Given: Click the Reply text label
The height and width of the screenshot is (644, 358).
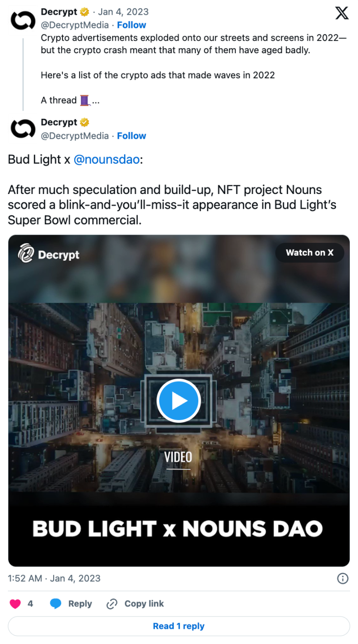Looking at the screenshot, I should (80, 604).
